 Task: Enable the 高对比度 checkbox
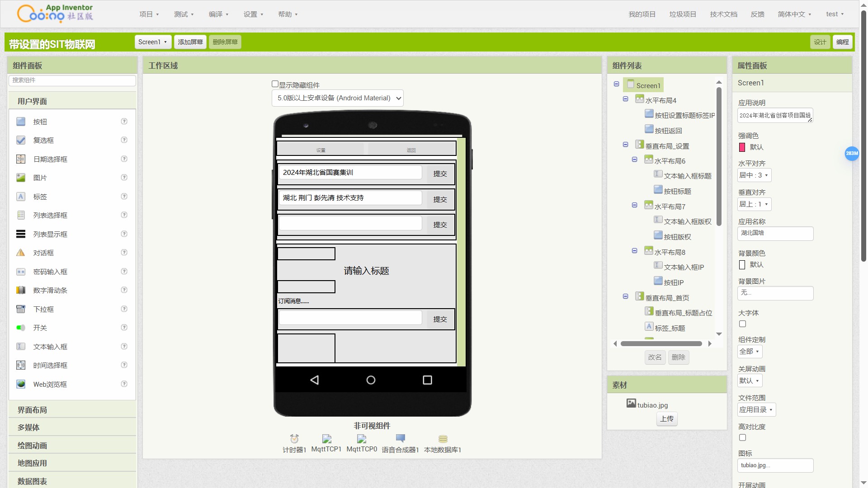(x=742, y=437)
